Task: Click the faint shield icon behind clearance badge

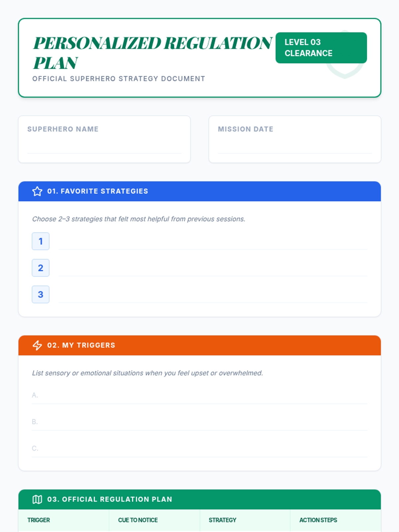Action: tap(345, 55)
